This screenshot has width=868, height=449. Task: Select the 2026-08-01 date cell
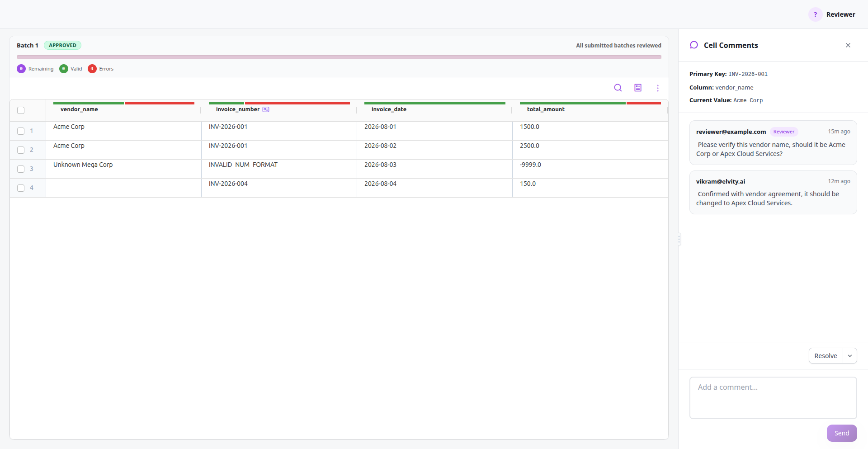(434, 131)
